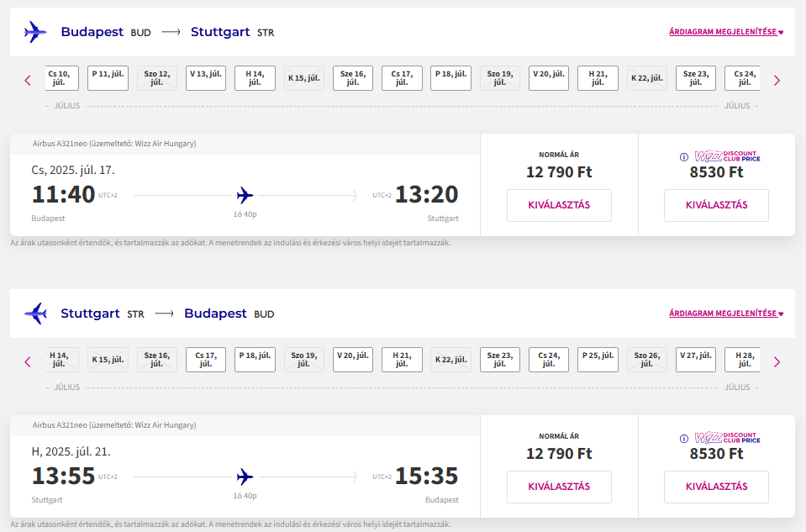Choose return normal price Kiválasztás button
This screenshot has height=532, width=806.
click(x=559, y=487)
